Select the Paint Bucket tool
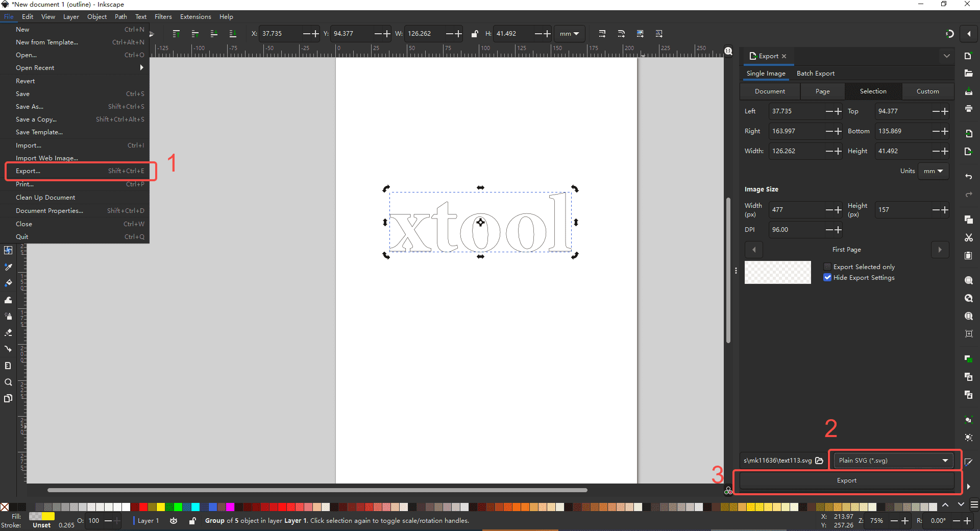Screen dimensions: 980x531 click(8, 283)
